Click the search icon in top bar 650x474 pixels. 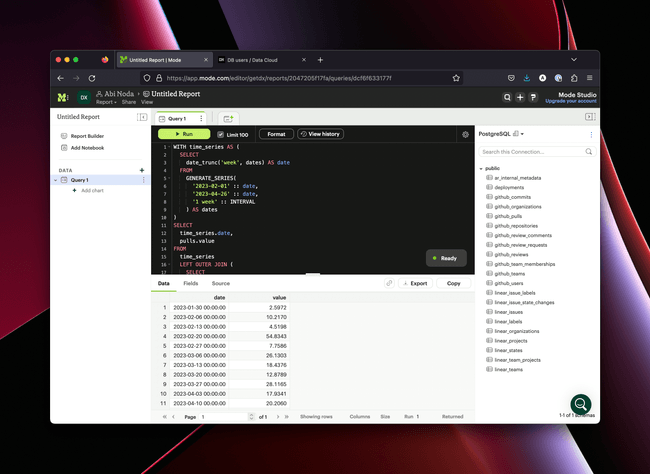point(507,97)
